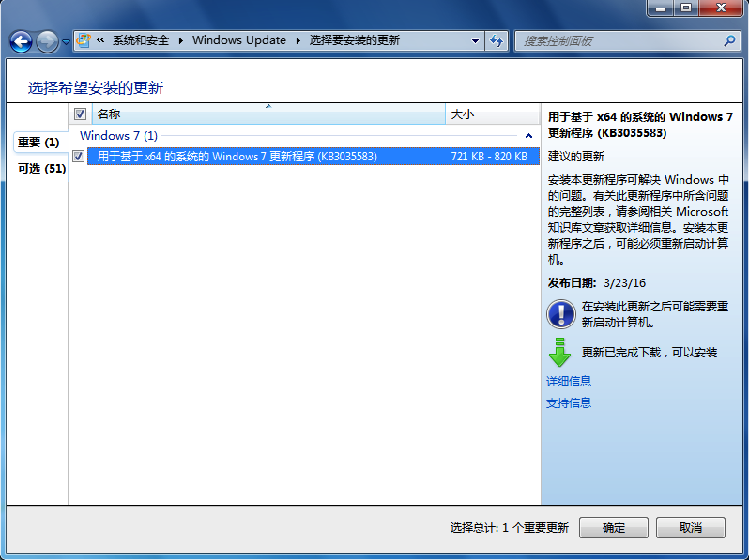Image resolution: width=749 pixels, height=560 pixels.
Task: Click 更新已完成下载，可以安装 status text
Action: point(650,353)
